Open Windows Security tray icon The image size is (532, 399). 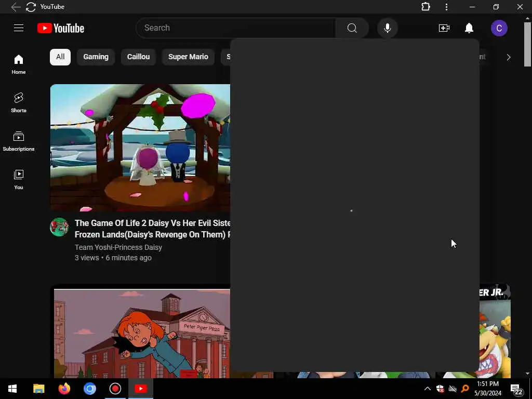pyautogui.click(x=440, y=389)
